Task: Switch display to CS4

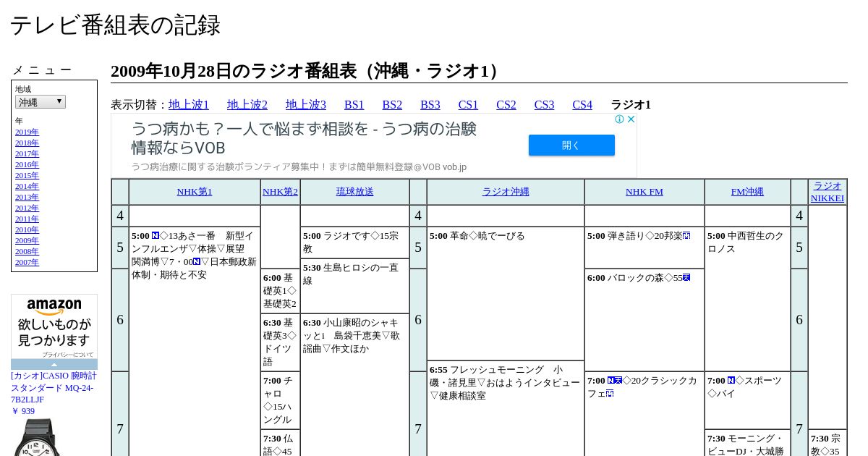Action: (582, 105)
